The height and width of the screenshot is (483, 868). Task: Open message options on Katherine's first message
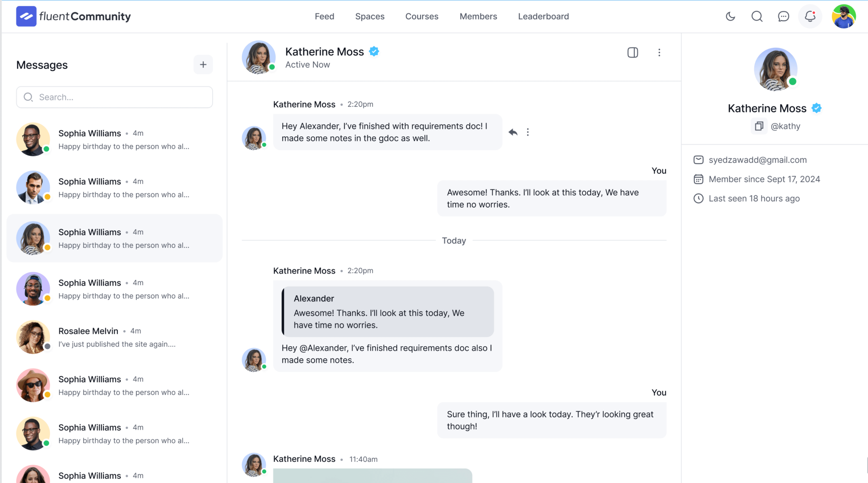coord(528,132)
